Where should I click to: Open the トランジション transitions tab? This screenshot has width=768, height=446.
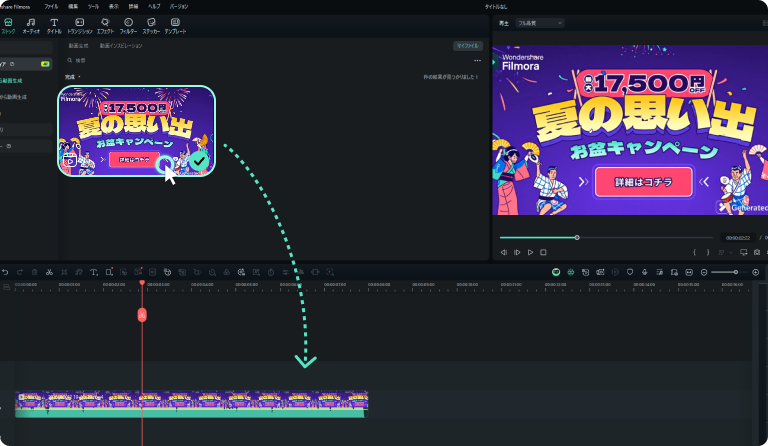click(79, 25)
